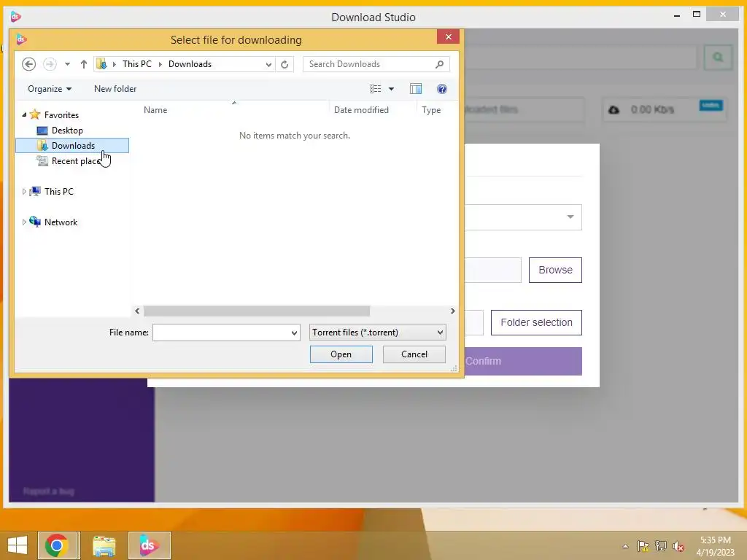Select This PC in navigation pane
Viewport: 747px width, 560px height.
(x=58, y=192)
